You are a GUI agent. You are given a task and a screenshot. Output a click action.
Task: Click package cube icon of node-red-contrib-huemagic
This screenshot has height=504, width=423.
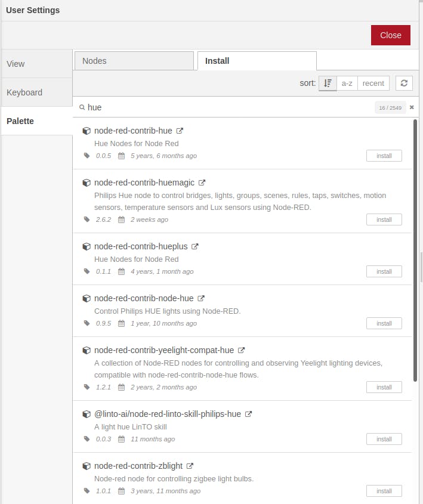[x=87, y=183]
